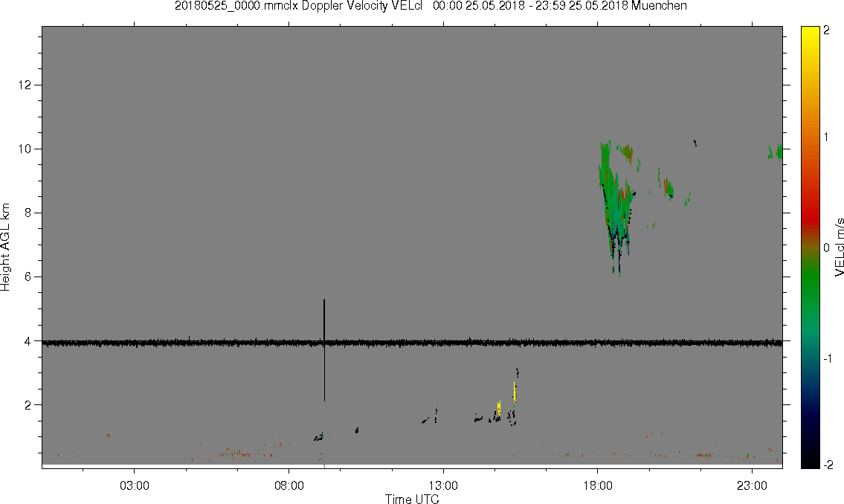Click the height axis label 8
Screen dimensions: 844x504
[28, 213]
